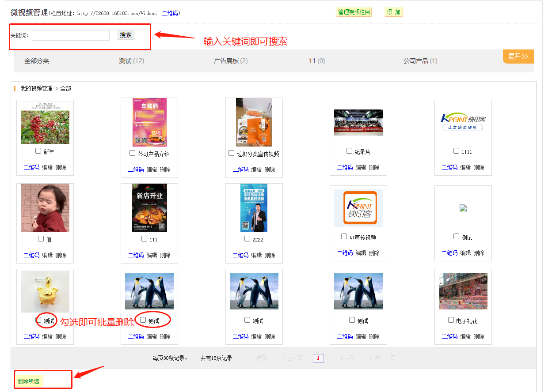Click the broken image icon thumbnail

coord(463,208)
